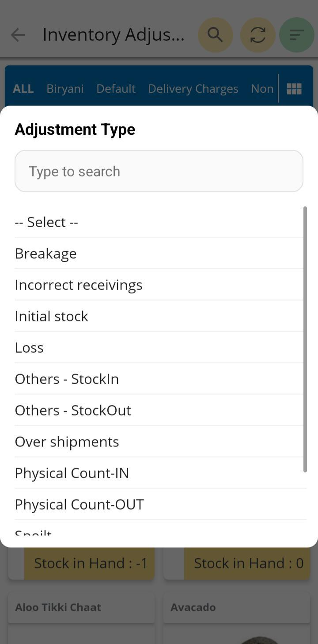Select Breakage adjustment type

point(46,254)
